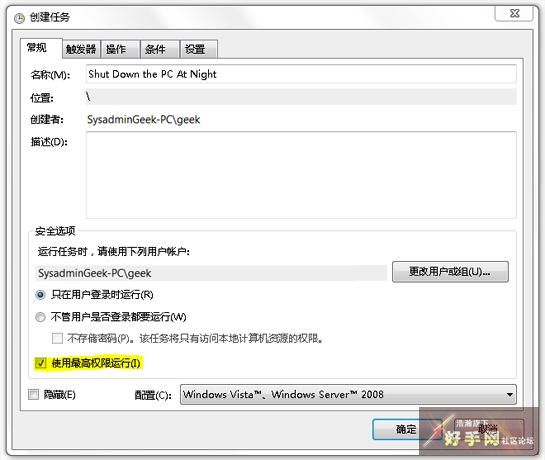Click the grayed 位置 path field
The image size is (545, 460).
301,97
